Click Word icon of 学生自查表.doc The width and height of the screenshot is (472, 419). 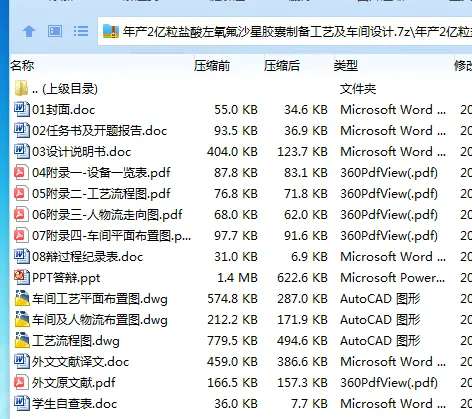click(21, 403)
